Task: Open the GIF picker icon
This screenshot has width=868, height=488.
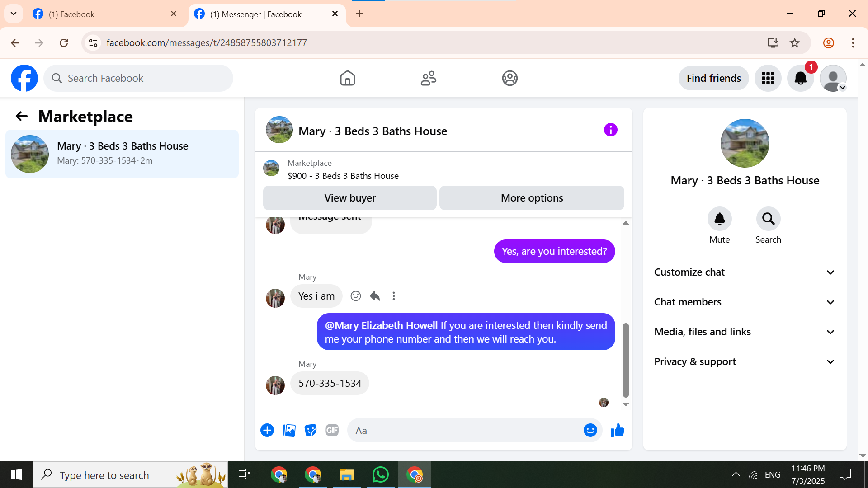Action: pos(332,430)
